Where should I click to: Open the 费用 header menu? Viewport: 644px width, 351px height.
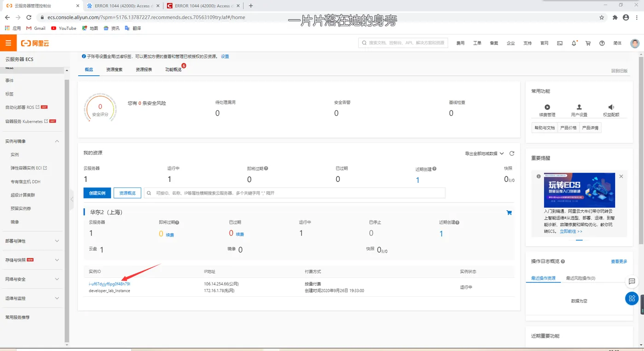coord(460,43)
